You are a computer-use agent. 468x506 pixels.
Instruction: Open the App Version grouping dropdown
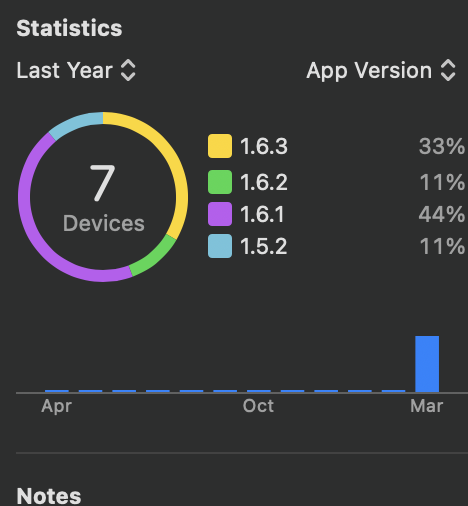coord(381,70)
